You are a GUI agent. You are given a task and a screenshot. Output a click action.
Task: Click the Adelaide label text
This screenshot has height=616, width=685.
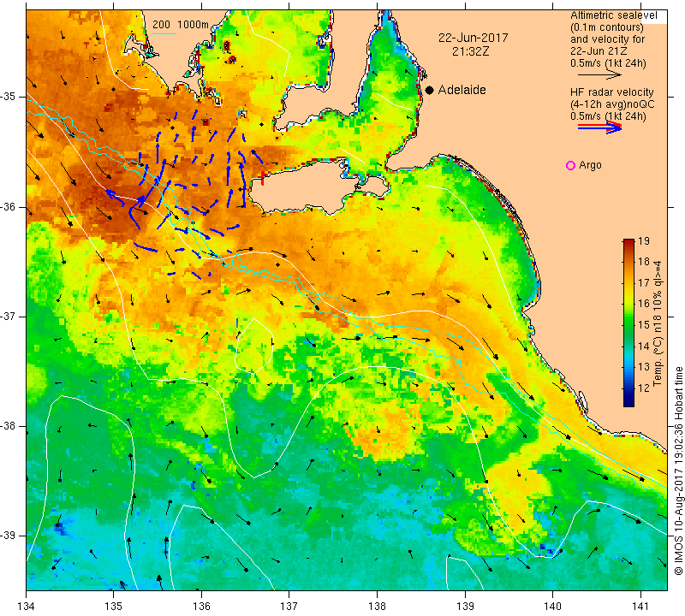coord(462,90)
